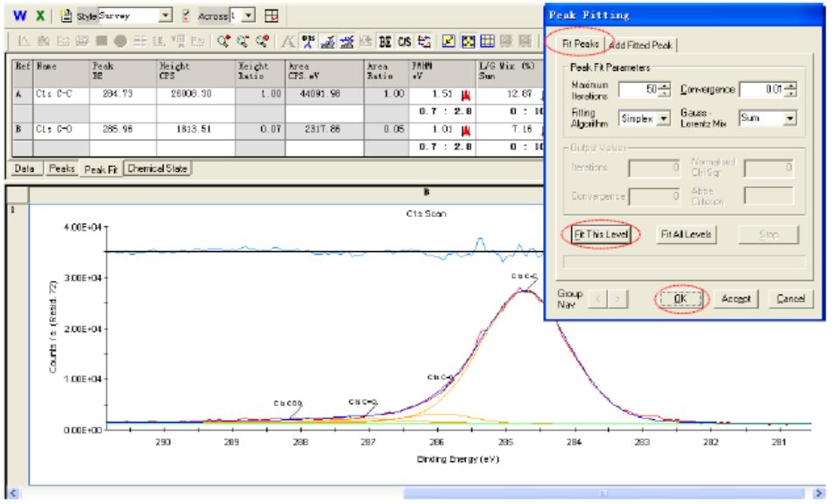Click the green X Excel export icon
The width and height of the screenshot is (832, 504).
(x=39, y=15)
